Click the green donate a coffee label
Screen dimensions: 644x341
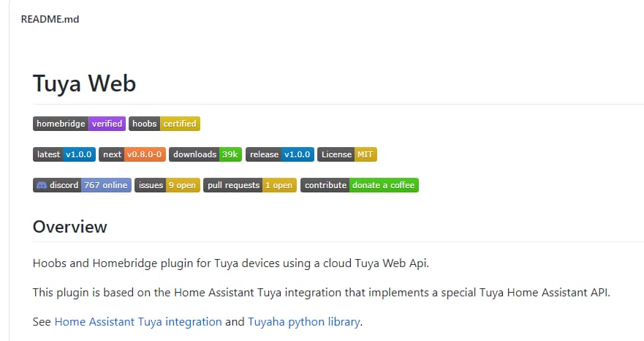tap(384, 185)
